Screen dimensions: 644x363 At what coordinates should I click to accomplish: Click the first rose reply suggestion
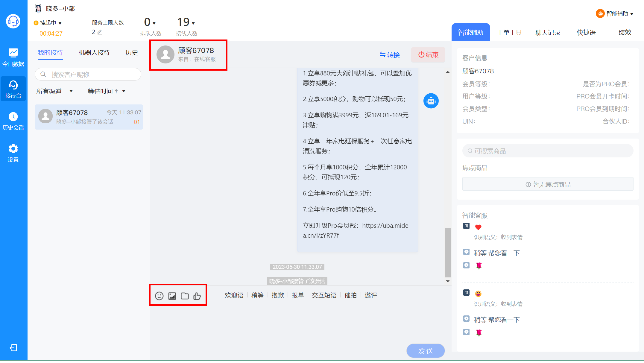(479, 266)
